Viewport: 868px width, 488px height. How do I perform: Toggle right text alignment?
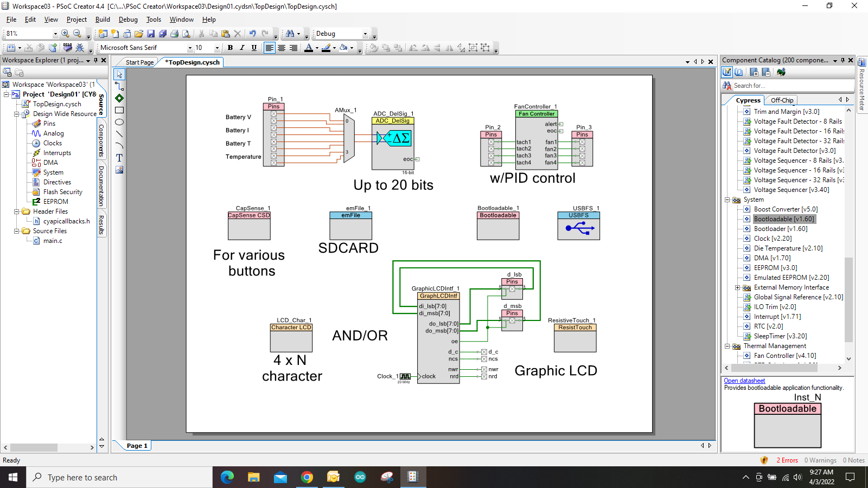[293, 48]
